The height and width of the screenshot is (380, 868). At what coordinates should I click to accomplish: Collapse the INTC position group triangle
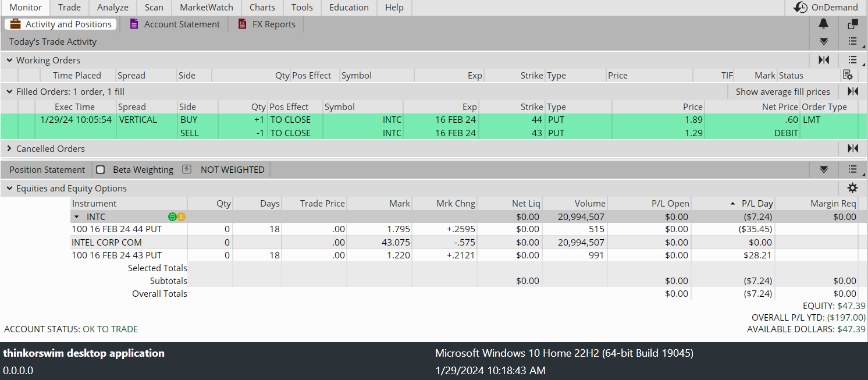(76, 216)
